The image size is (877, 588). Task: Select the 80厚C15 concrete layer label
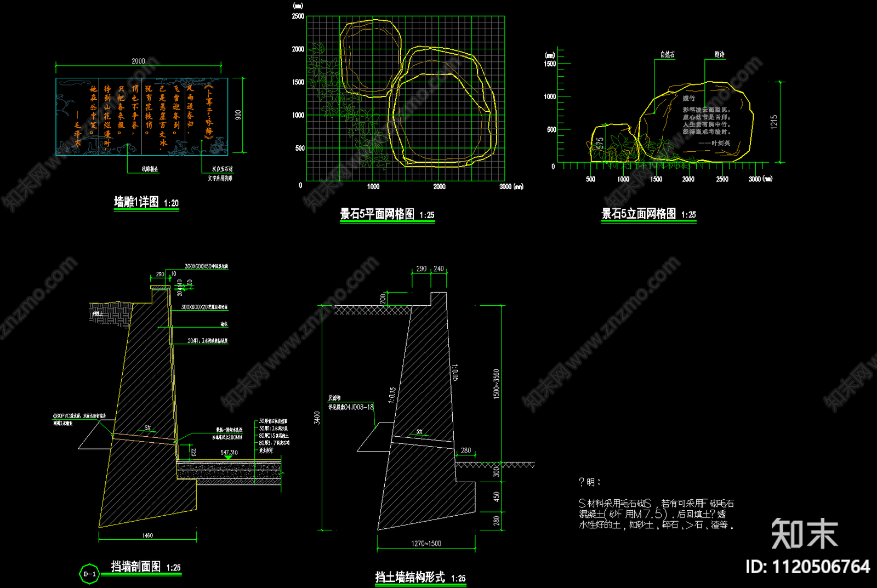click(274, 436)
